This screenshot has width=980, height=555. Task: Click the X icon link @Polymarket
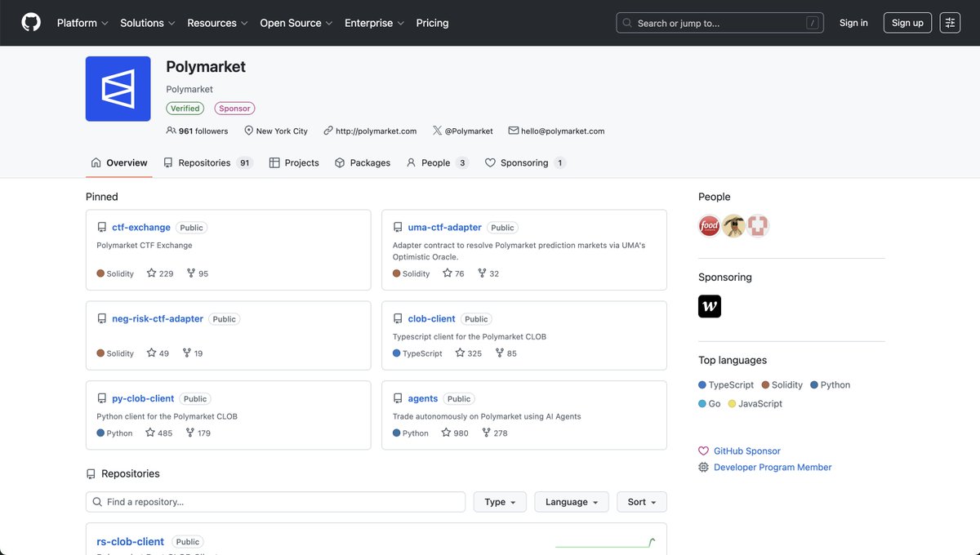click(x=463, y=131)
